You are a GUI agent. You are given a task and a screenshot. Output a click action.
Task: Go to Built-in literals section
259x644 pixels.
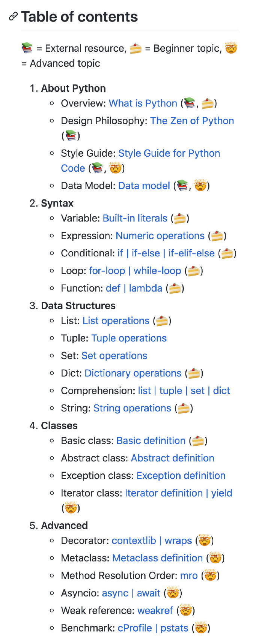(x=135, y=218)
